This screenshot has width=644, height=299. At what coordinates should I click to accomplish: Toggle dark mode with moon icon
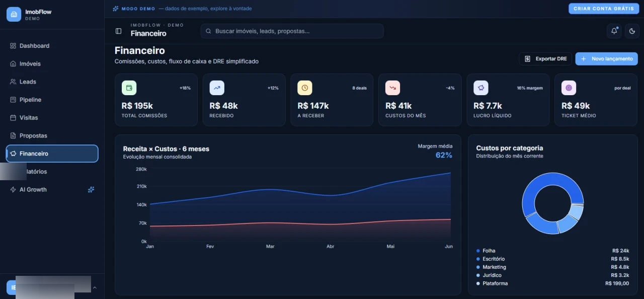coord(632,31)
